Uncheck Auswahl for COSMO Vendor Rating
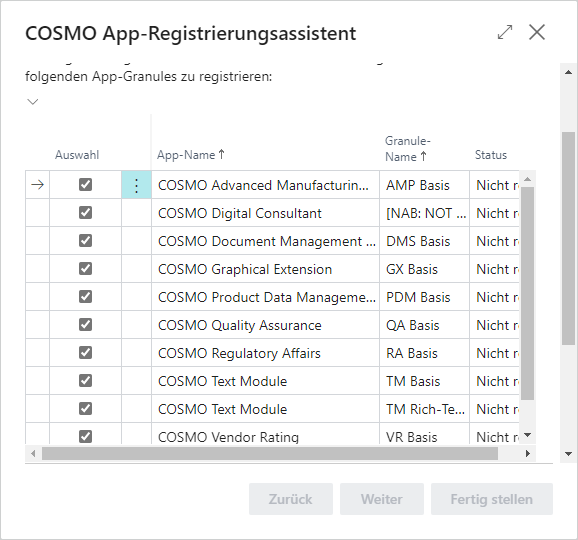Screen dimensions: 578x540 [x=86, y=437]
